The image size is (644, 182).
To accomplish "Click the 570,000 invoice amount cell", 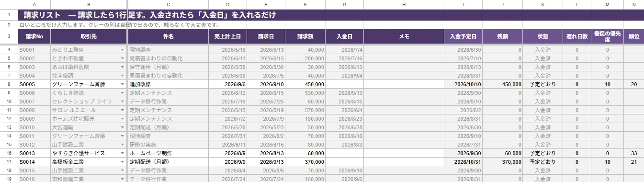I will click(x=305, y=110).
